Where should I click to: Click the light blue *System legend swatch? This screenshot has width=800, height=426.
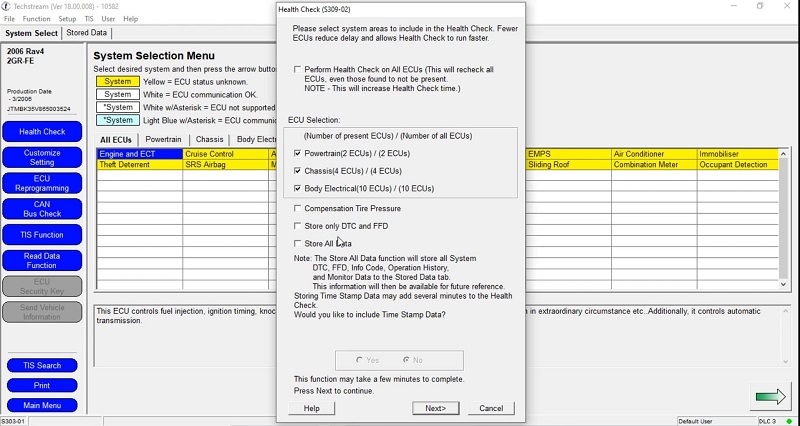pyautogui.click(x=118, y=120)
